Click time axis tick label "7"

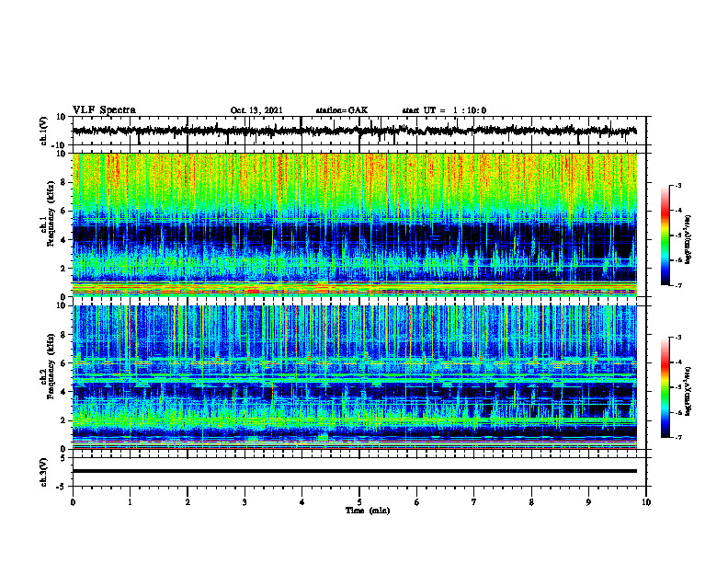pos(474,502)
